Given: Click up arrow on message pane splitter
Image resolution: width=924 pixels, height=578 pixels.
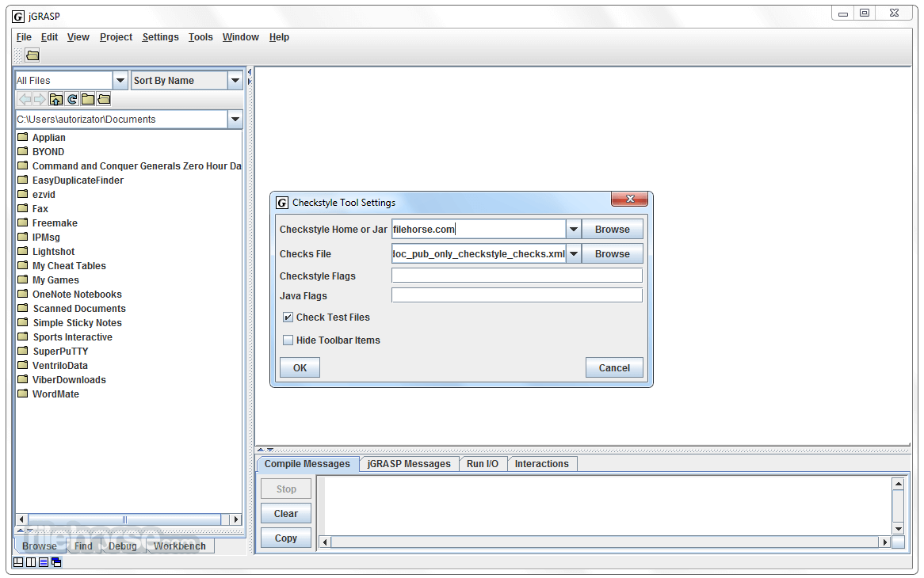Looking at the screenshot, I should 261,450.
